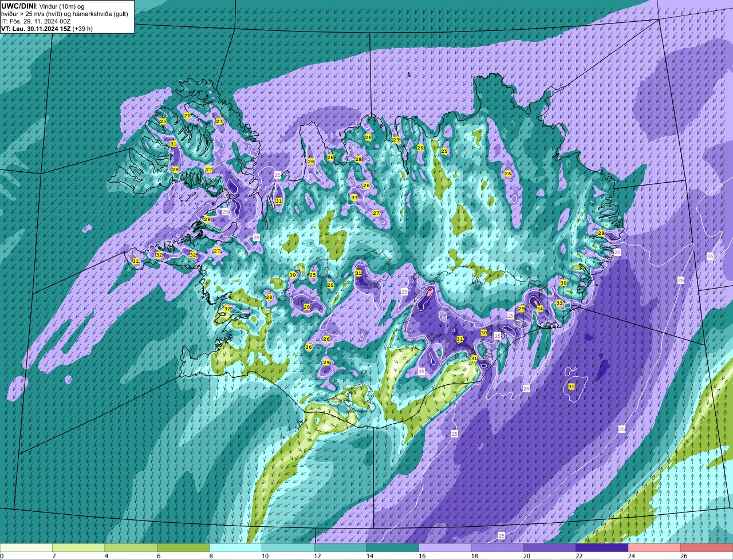This screenshot has width=733, height=560.
Task: Click the legend tick label "8"
Action: tap(211, 556)
